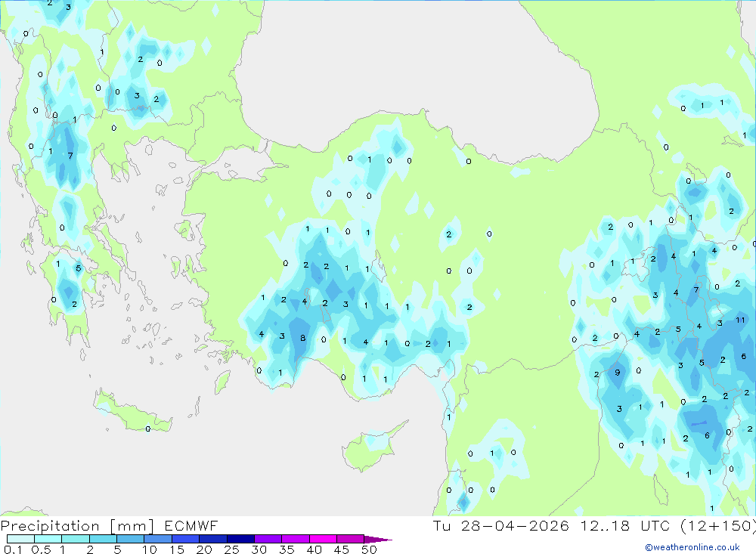The image size is (756, 554).
Task: Click the legend scale label '25'
Action: click(x=231, y=549)
